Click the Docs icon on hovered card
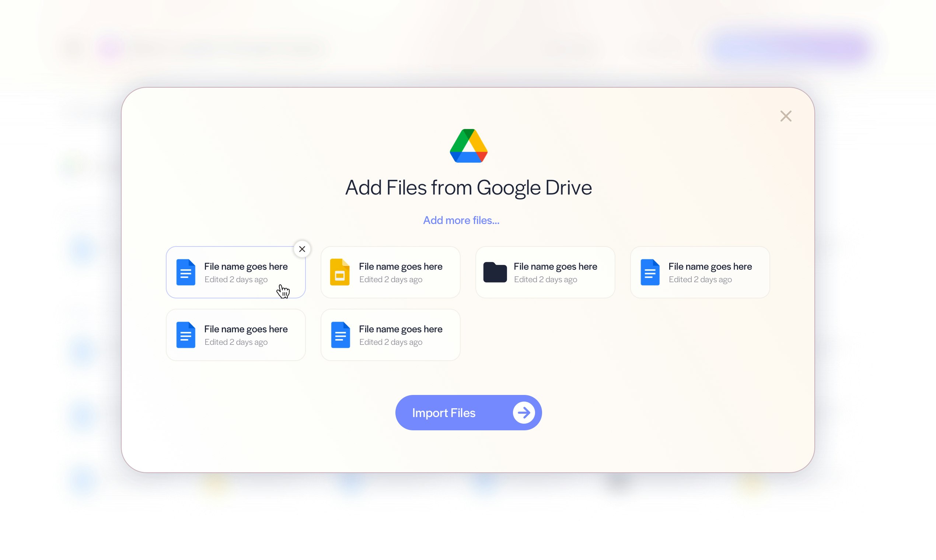This screenshot has height=560, width=936. [186, 272]
